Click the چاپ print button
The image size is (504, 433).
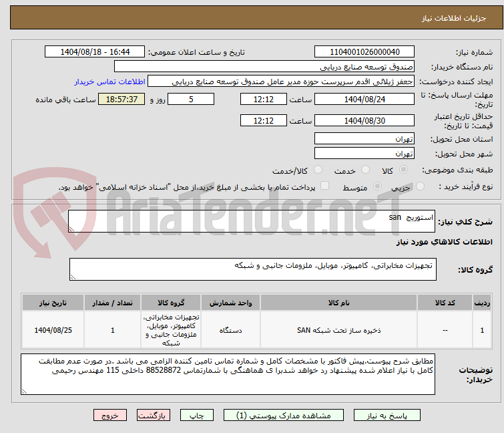tap(197, 416)
